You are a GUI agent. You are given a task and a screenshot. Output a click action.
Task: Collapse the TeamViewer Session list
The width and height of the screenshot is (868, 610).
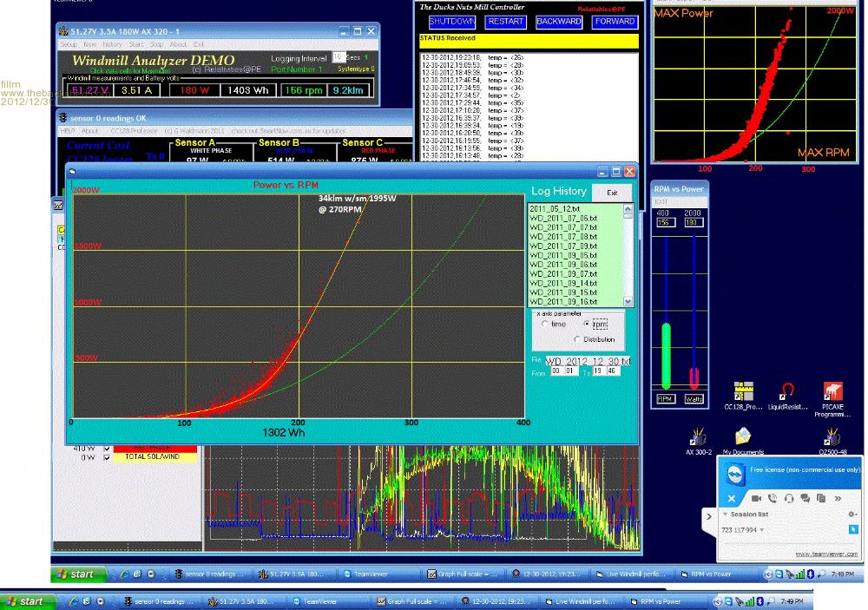[x=727, y=514]
